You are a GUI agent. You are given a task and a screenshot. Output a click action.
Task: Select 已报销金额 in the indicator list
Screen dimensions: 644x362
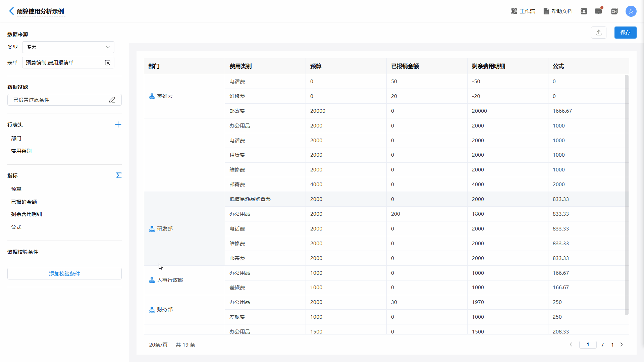click(24, 202)
